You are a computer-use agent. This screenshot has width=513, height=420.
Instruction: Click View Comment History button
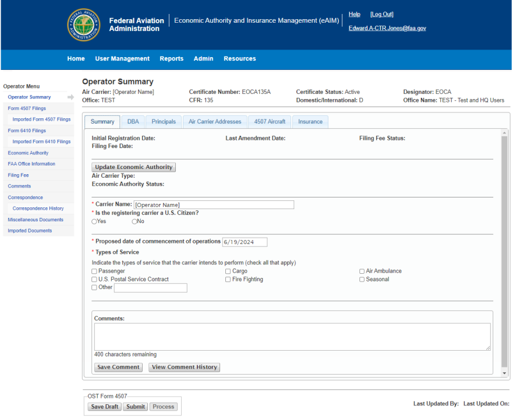[x=185, y=368]
